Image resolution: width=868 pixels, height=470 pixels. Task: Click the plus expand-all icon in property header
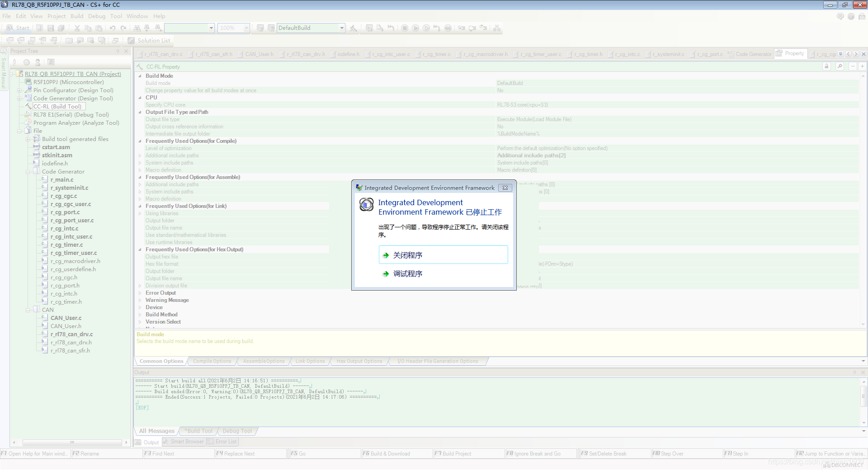coord(862,66)
